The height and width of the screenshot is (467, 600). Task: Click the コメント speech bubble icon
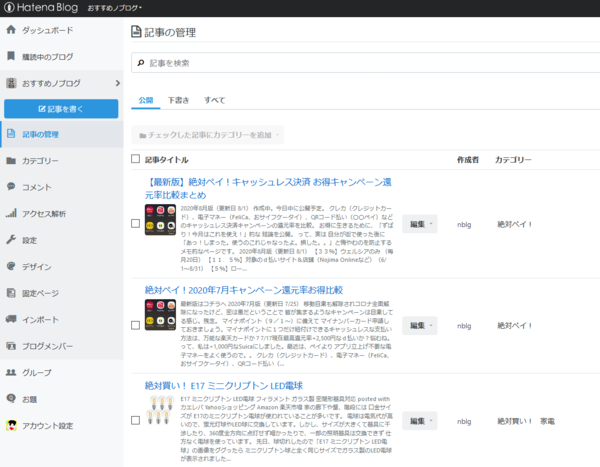[11, 186]
